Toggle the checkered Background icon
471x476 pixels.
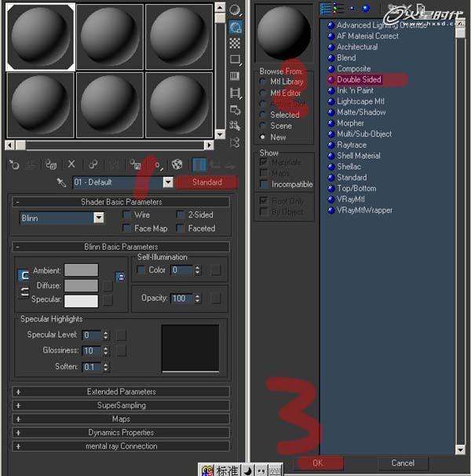pos(235,43)
